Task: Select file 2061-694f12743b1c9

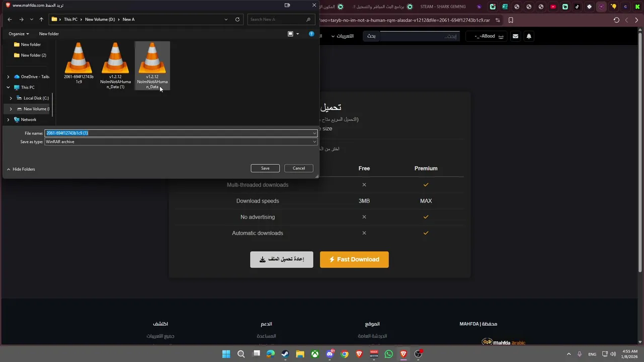Action: tap(78, 63)
